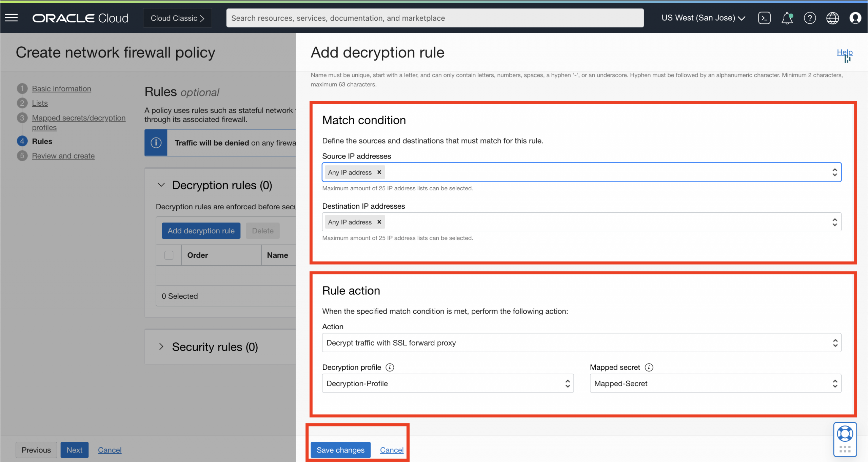
Task: Open the notifications bell
Action: click(x=787, y=18)
